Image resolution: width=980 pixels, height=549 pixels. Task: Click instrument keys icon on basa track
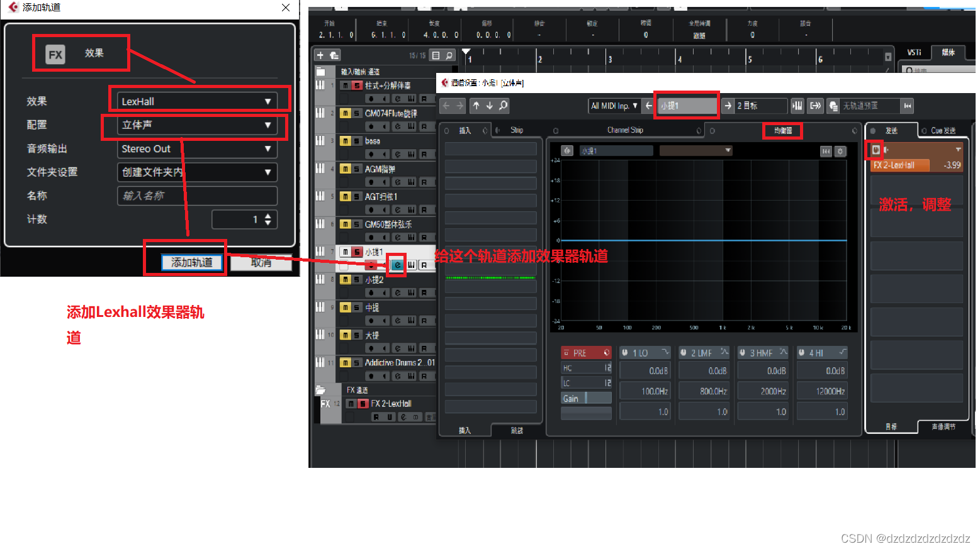[x=411, y=154]
